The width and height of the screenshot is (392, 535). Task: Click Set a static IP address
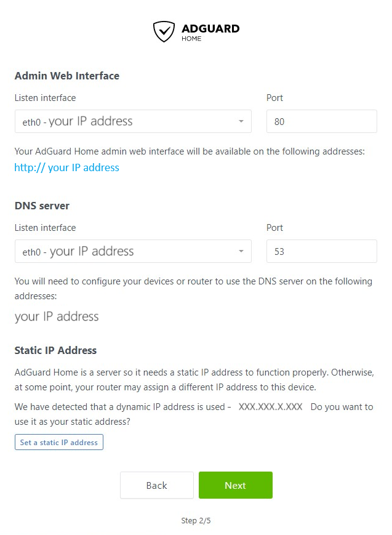(x=59, y=442)
